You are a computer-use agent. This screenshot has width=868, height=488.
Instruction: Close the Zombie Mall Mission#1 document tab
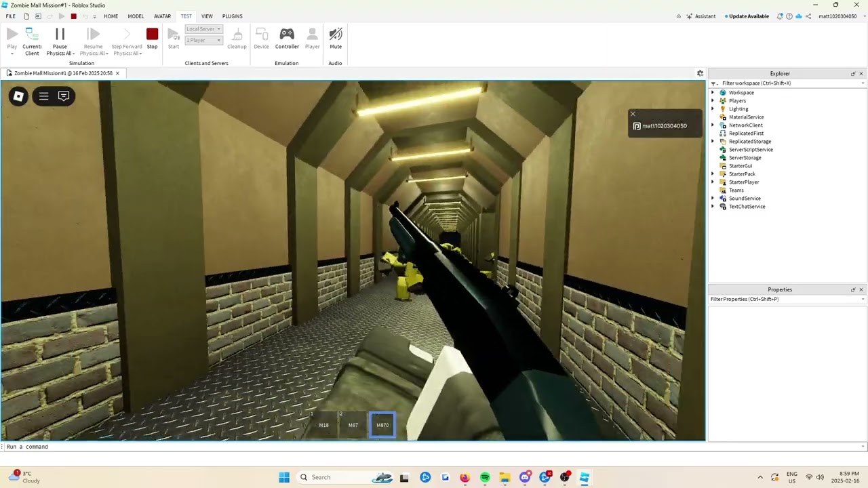[x=117, y=73]
